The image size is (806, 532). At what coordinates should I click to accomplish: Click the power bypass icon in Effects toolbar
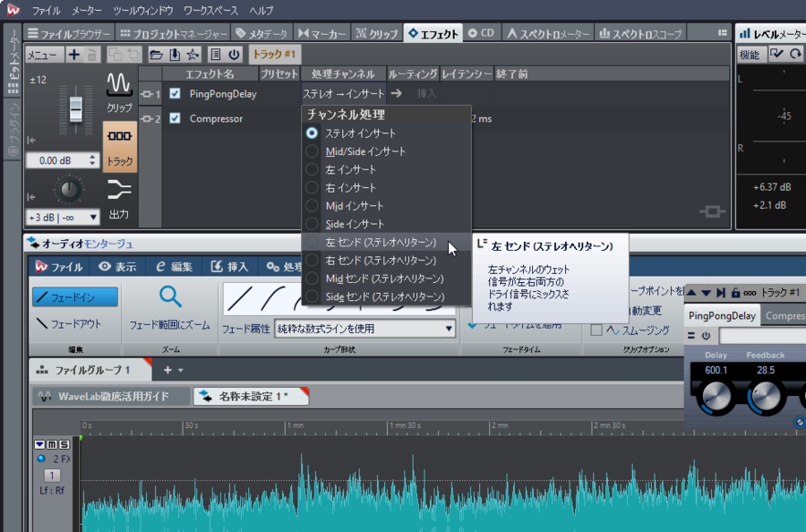click(234, 55)
